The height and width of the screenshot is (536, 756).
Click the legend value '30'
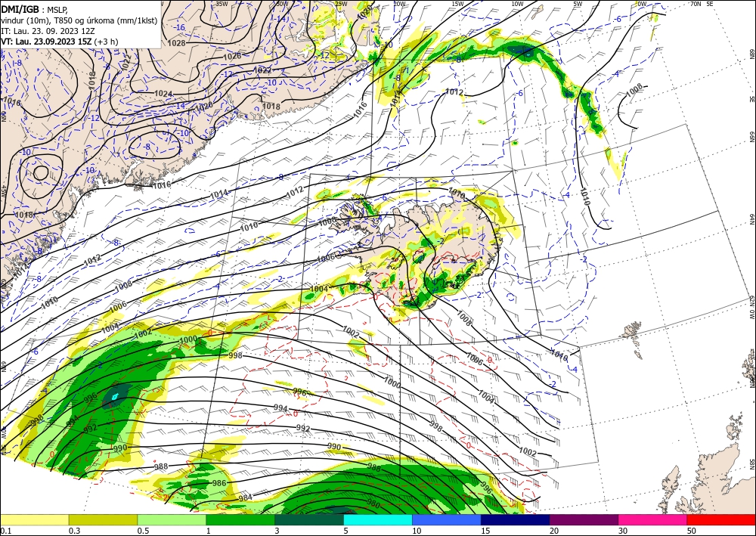point(624,531)
